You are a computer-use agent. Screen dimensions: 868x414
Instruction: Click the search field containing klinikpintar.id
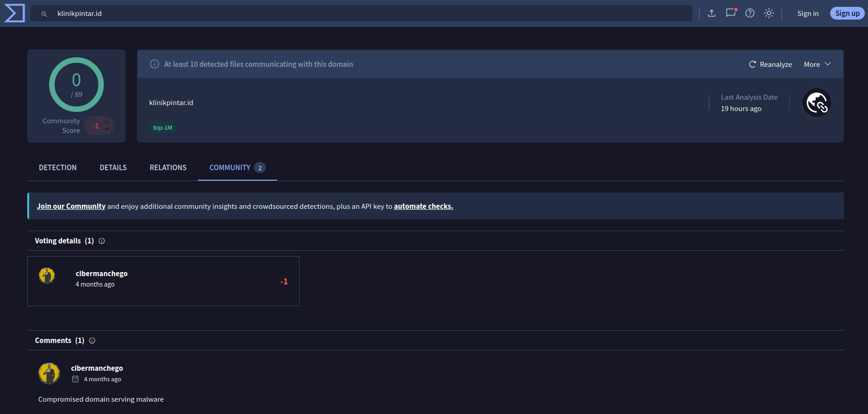(x=361, y=14)
